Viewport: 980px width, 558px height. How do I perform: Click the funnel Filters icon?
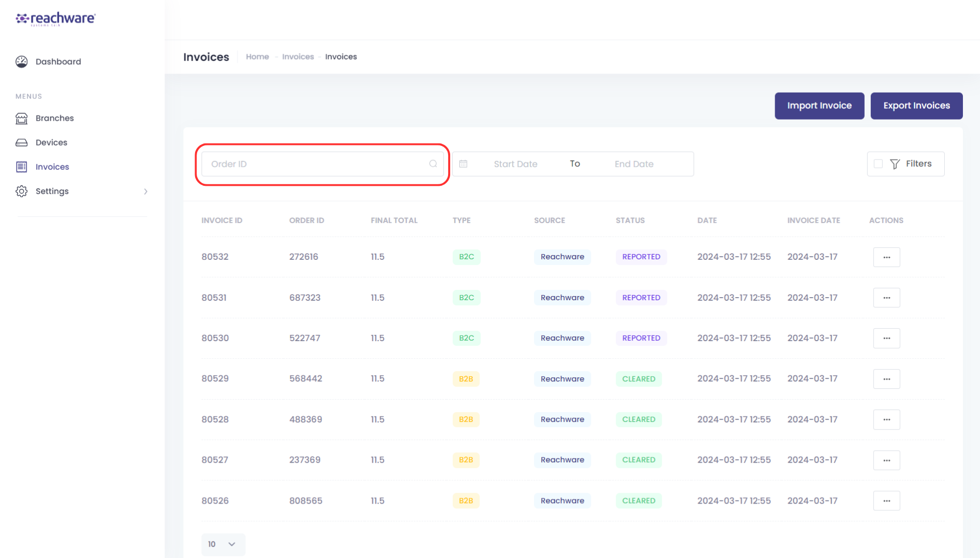[x=895, y=164]
